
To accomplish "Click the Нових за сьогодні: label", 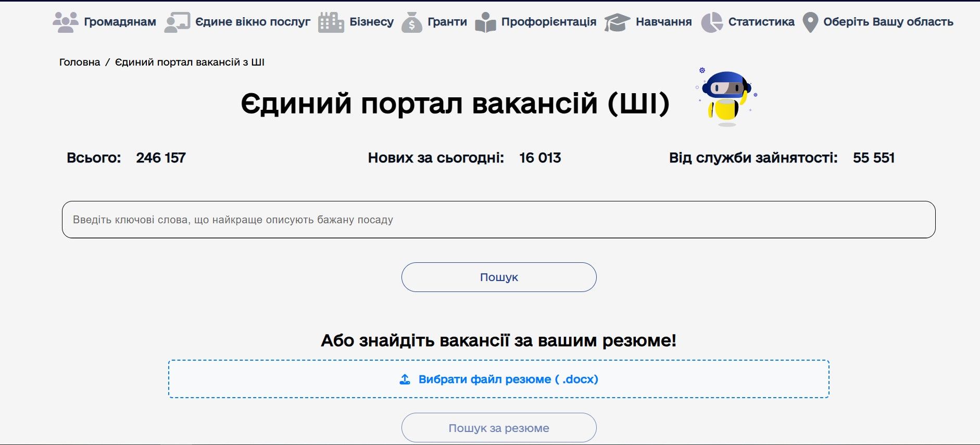I will (x=436, y=158).
